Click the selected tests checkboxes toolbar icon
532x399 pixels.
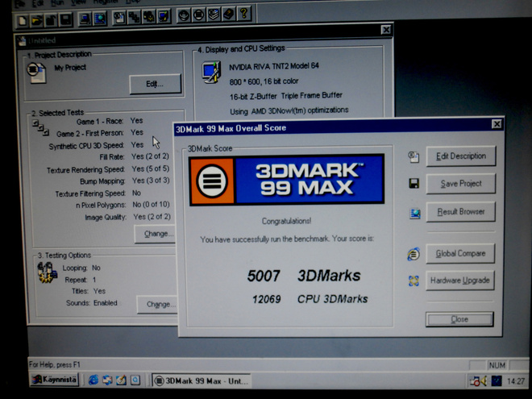134,17
